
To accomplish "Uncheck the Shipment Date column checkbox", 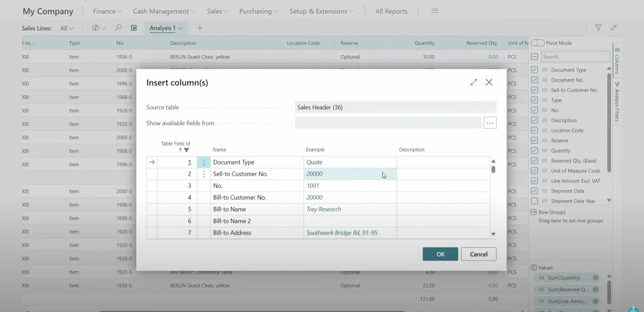I will 534,191.
